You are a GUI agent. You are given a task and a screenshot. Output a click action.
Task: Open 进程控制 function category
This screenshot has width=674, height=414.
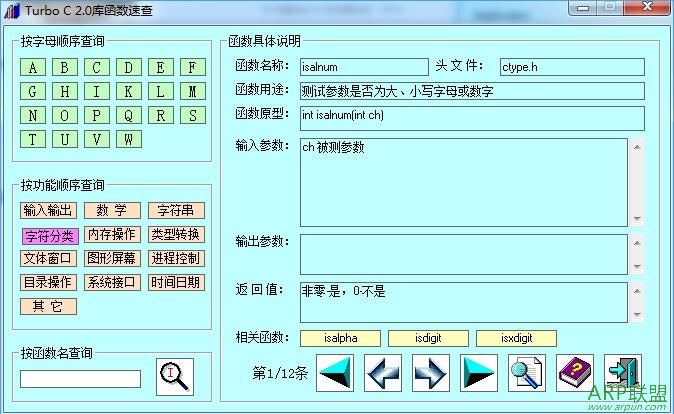[x=176, y=258]
